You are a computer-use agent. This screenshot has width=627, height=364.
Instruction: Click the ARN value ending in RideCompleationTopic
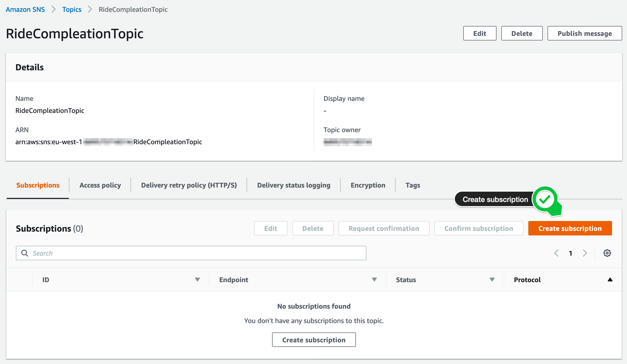coord(109,142)
